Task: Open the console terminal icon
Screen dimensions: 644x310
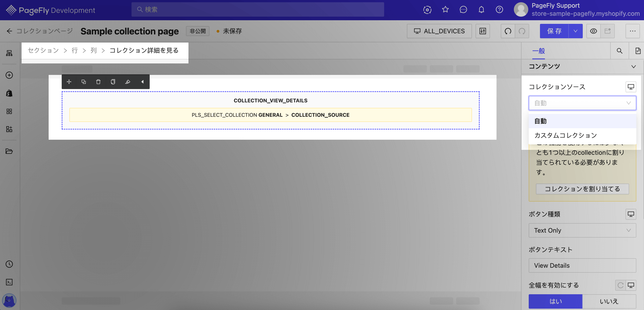Action: (x=9, y=282)
